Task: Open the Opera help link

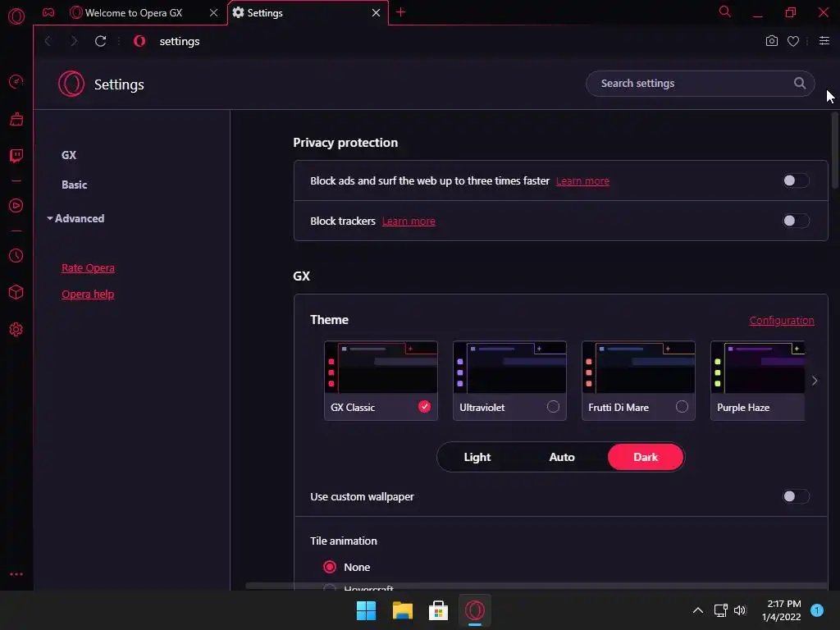Action: pos(88,294)
